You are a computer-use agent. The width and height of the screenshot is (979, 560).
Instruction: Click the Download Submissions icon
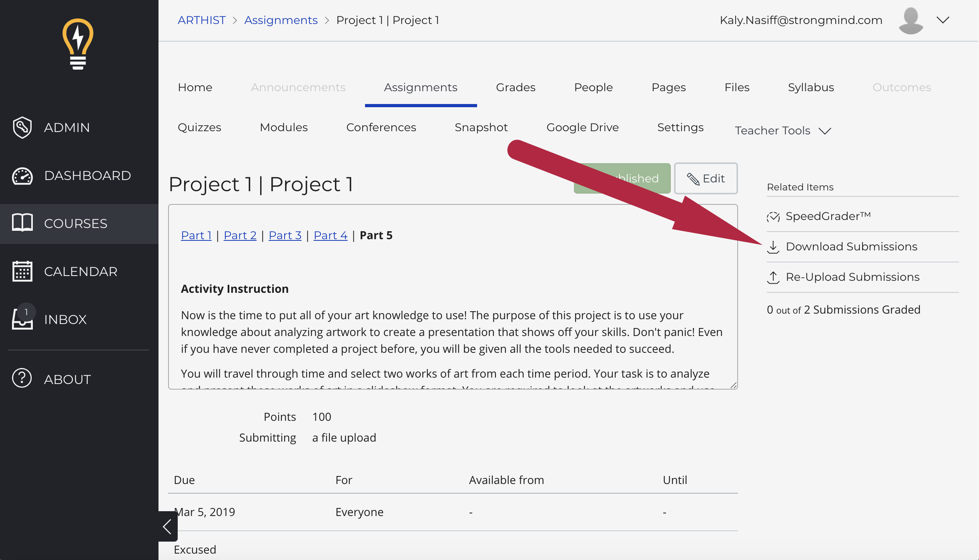[x=773, y=246]
